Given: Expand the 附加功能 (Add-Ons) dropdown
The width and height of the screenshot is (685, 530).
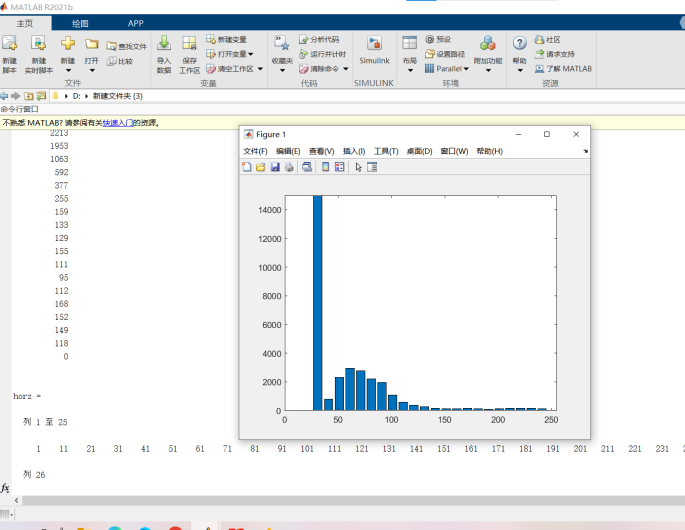Looking at the screenshot, I should tap(488, 70).
